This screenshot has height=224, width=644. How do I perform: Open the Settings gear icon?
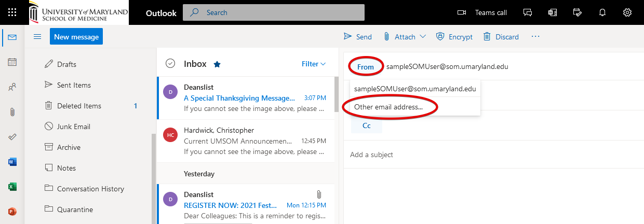click(627, 12)
